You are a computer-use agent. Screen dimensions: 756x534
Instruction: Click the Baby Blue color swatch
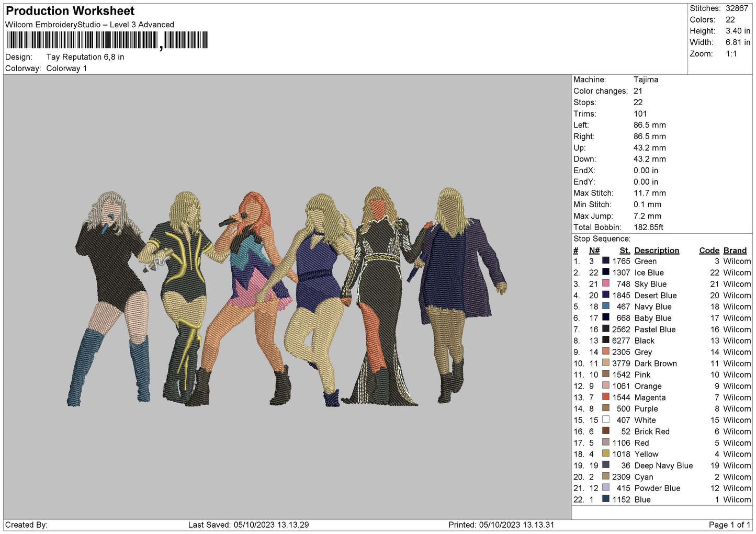pos(605,317)
